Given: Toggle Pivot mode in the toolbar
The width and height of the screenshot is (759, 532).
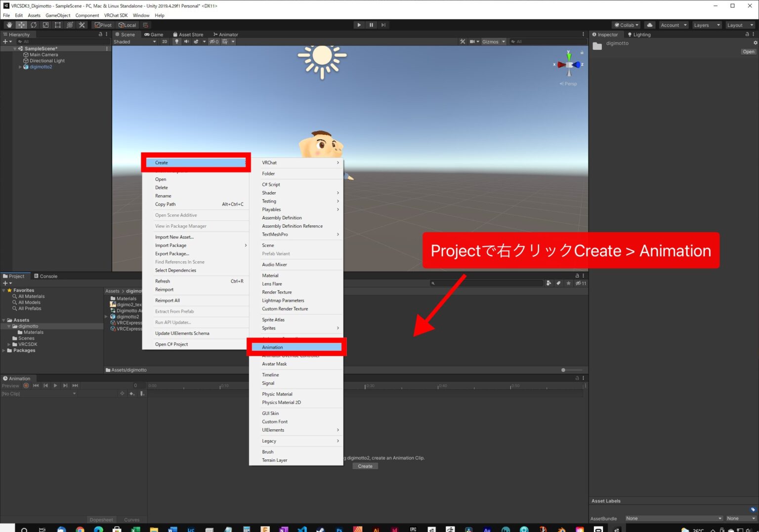Looking at the screenshot, I should pos(103,25).
